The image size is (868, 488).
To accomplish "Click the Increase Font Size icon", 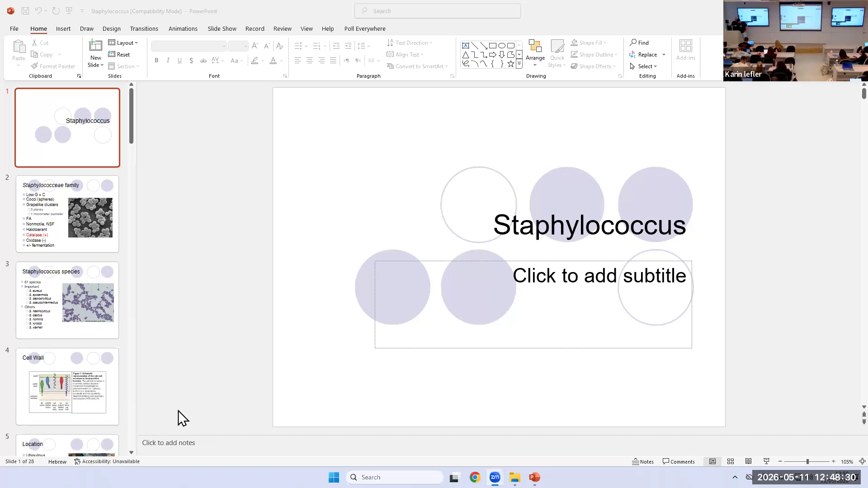I will (255, 46).
